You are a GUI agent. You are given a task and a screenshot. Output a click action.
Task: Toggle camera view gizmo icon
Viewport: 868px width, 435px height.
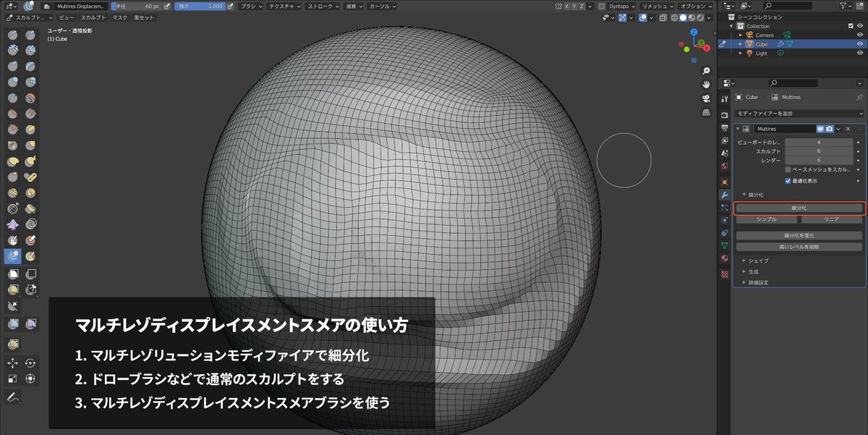(706, 98)
